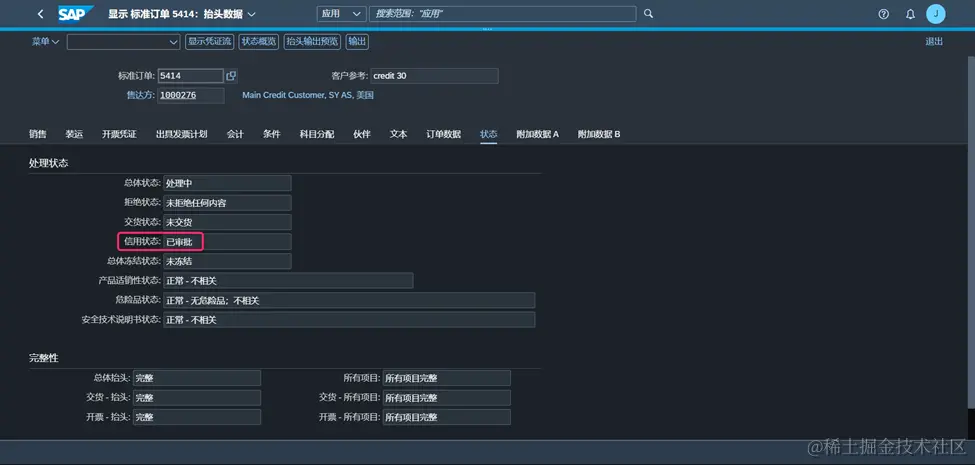This screenshot has width=975, height=465.
Task: Click the 显示凭证流 button
Action: [x=210, y=42]
